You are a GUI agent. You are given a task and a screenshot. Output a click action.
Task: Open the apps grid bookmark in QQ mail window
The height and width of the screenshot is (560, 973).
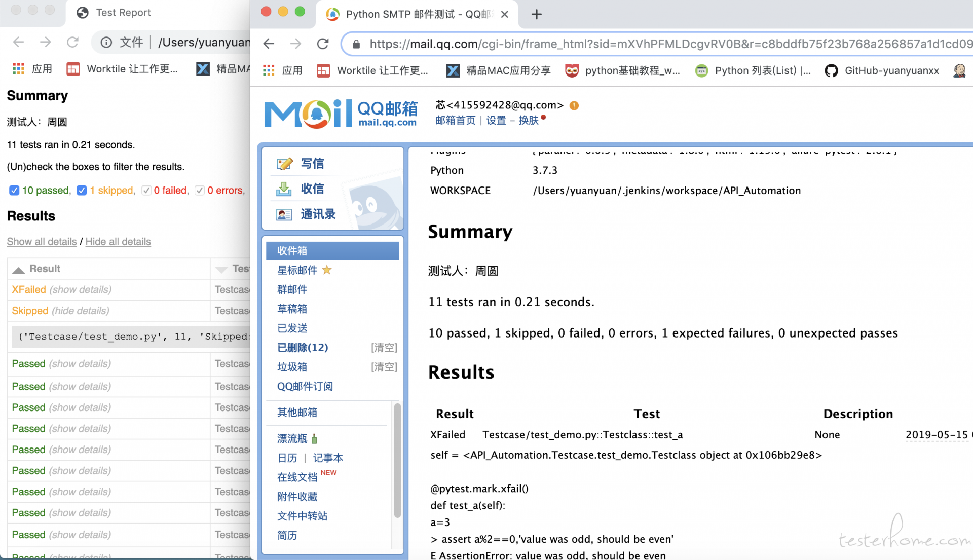click(282, 70)
